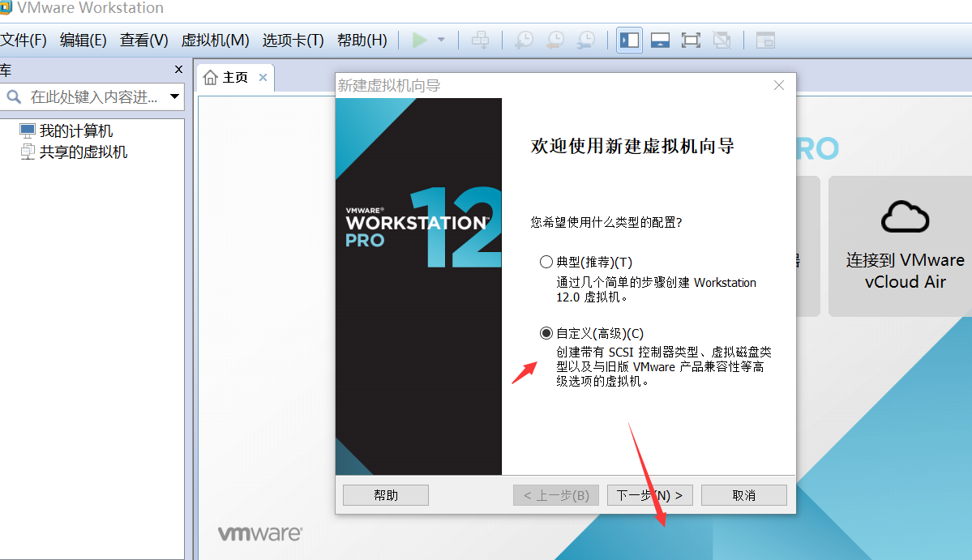The height and width of the screenshot is (560, 972).
Task: Click the green power-on play icon
Action: click(420, 41)
